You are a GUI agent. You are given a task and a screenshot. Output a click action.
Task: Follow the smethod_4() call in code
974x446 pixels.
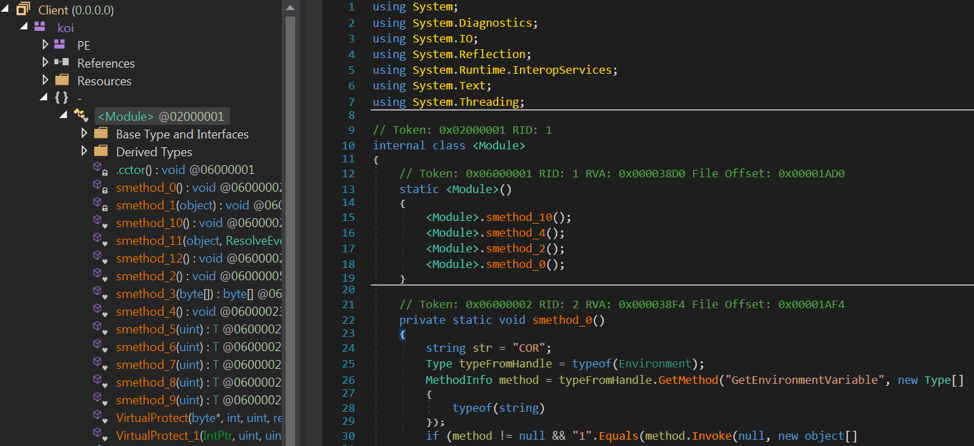point(517,233)
